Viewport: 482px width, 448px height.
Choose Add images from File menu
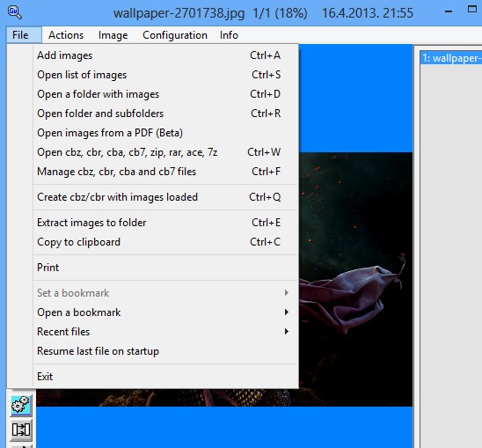tap(166, 55)
